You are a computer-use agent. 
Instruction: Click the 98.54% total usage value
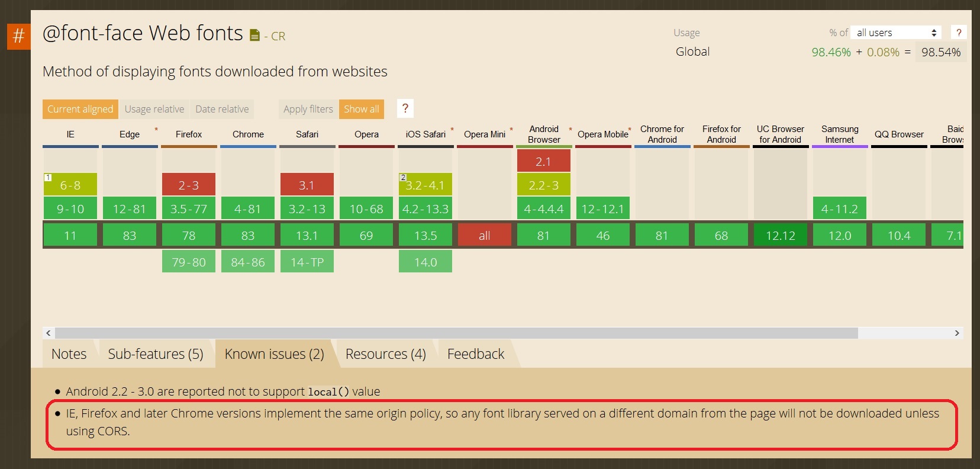941,52
